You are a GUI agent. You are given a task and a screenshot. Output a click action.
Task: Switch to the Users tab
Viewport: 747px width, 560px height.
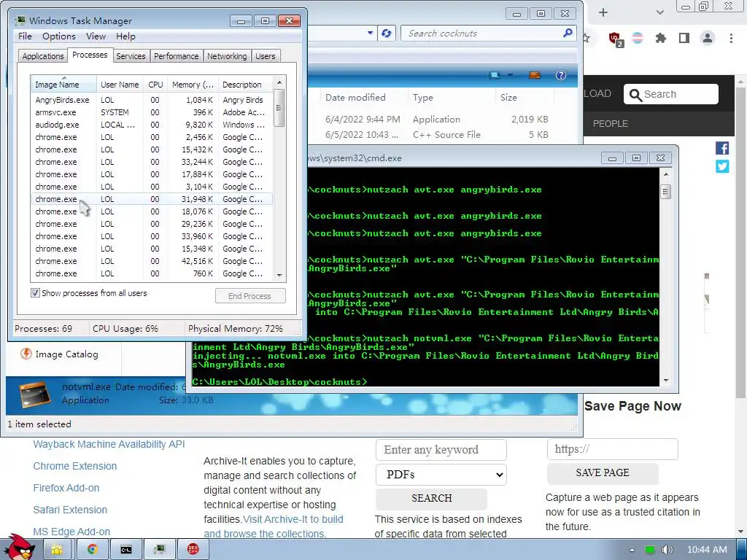coord(266,56)
